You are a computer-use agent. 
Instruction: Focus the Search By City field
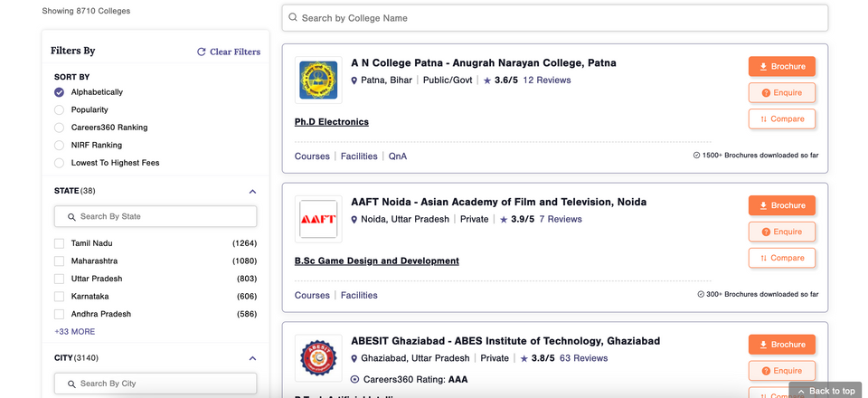pyautogui.click(x=156, y=384)
